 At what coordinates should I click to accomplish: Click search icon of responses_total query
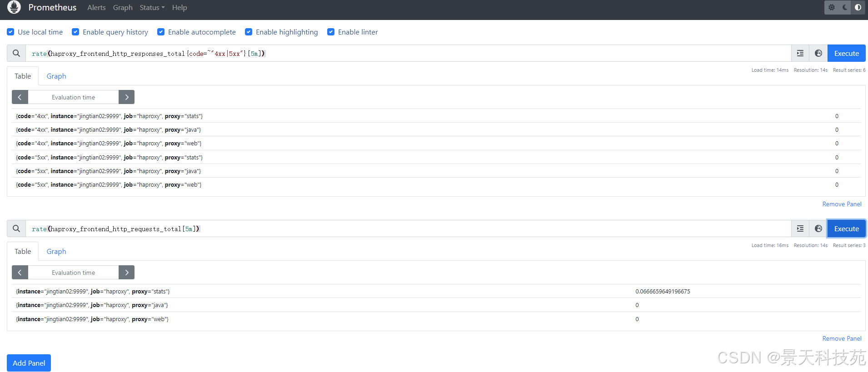pyautogui.click(x=16, y=53)
